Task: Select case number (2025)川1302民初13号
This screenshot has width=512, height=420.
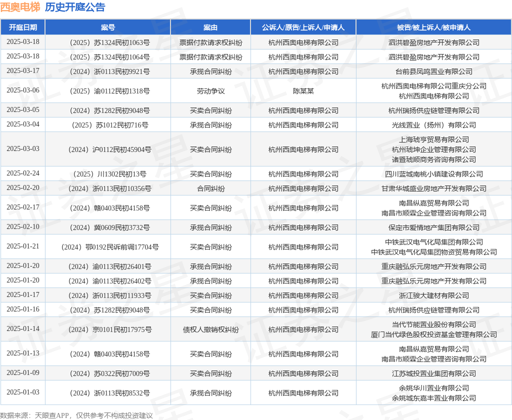Action: point(109,174)
